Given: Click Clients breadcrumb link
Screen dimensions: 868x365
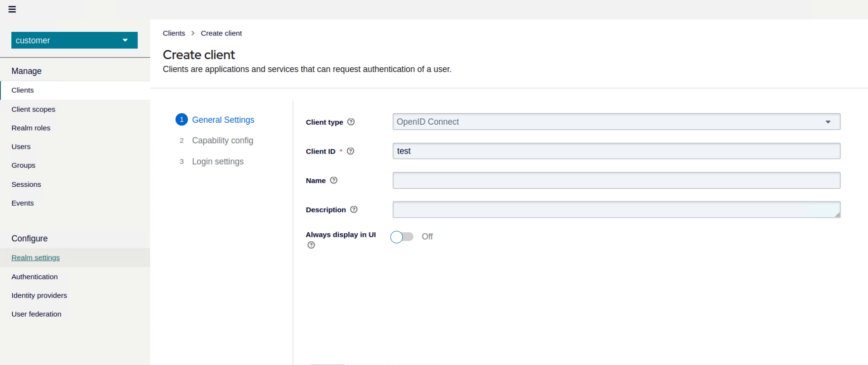Looking at the screenshot, I should [x=174, y=33].
